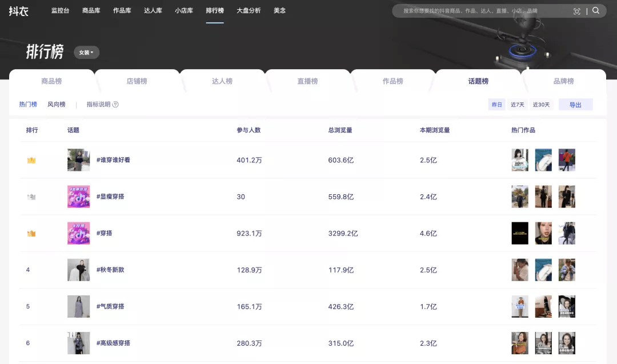Click the 抖衣 logo
The image size is (617, 364).
click(18, 10)
